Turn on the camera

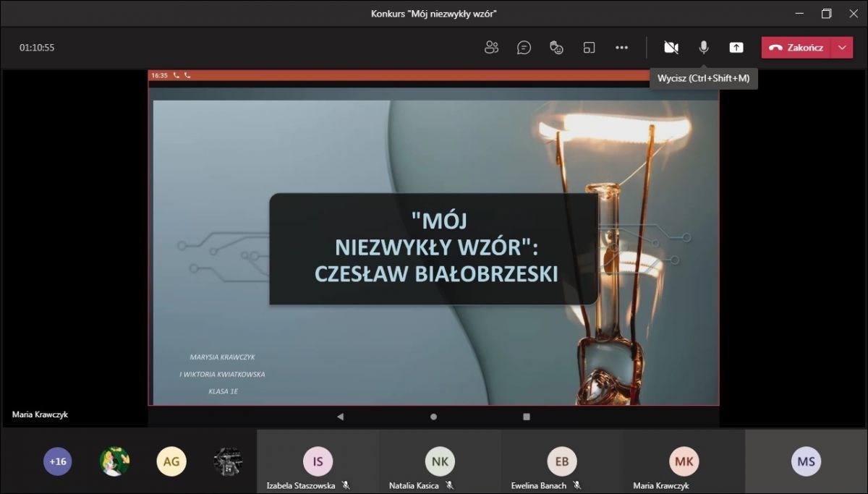click(671, 48)
